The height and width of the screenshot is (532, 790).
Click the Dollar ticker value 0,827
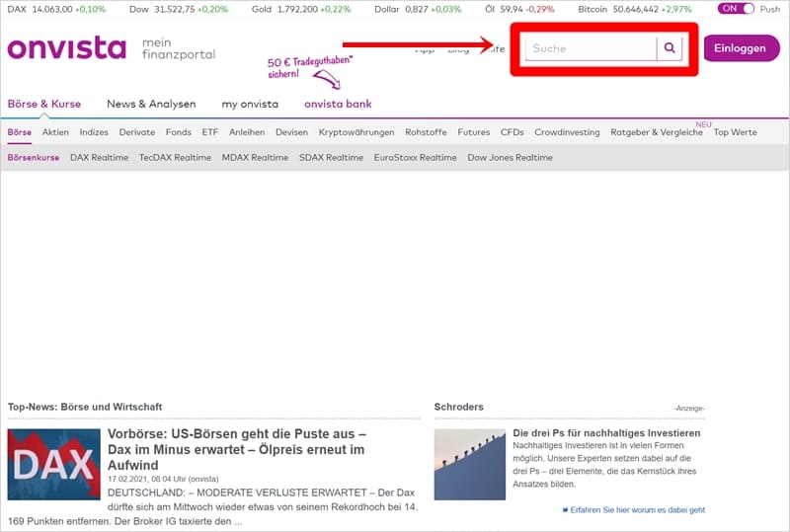pos(417,9)
